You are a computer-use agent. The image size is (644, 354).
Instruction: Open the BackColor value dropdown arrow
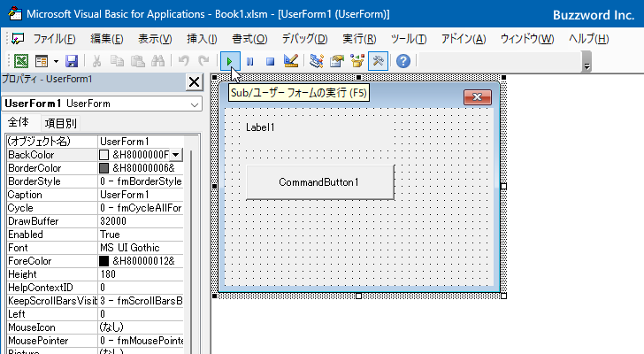pyautogui.click(x=175, y=155)
